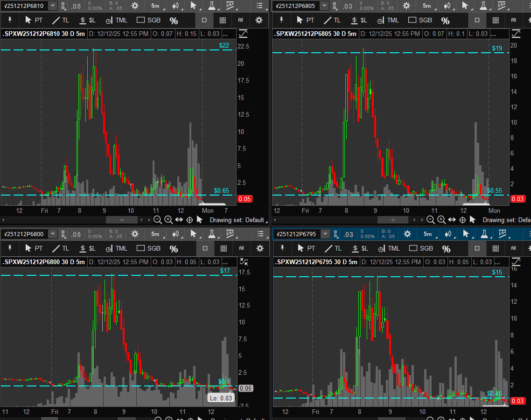Open the list menu icon atop P6810 chart
The width and height of the screenshot is (531, 420).
[x=260, y=6]
